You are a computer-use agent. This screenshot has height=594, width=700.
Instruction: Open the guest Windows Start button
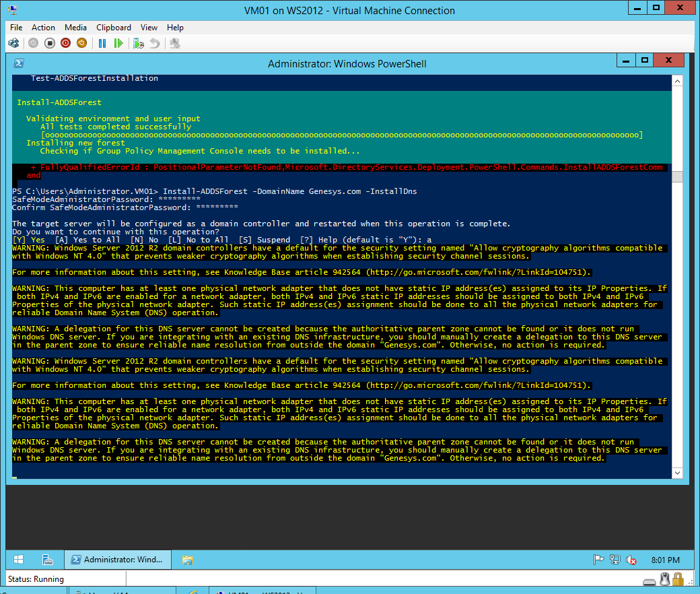point(19,560)
